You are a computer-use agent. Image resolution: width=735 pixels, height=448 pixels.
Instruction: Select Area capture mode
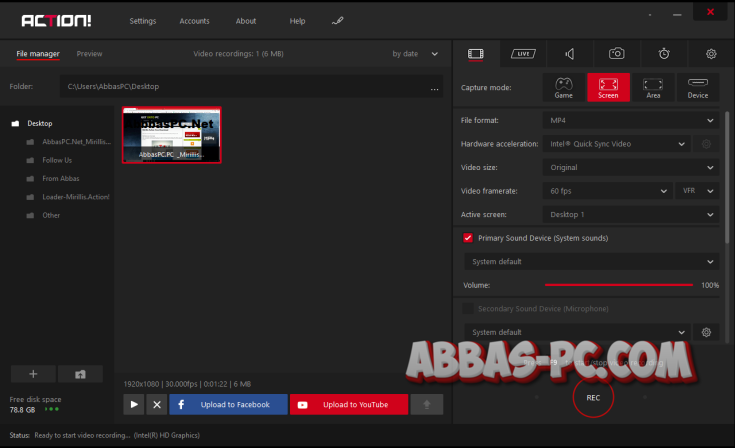coord(653,88)
